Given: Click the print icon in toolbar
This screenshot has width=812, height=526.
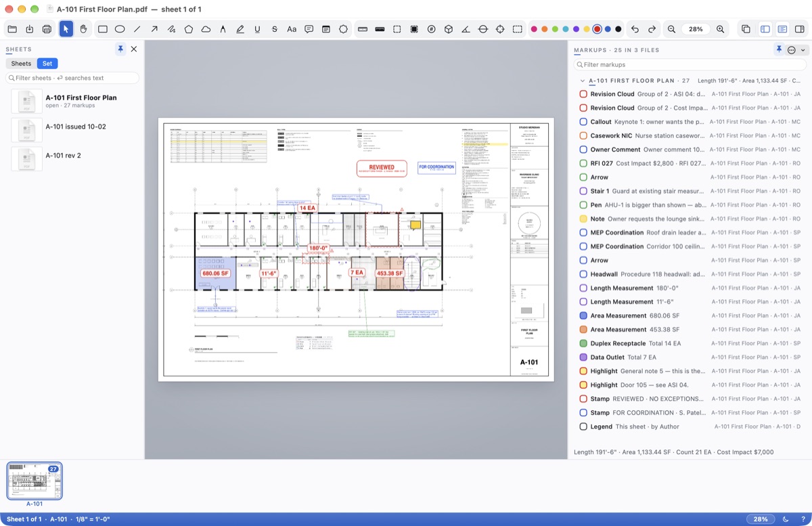Looking at the screenshot, I should click(47, 29).
